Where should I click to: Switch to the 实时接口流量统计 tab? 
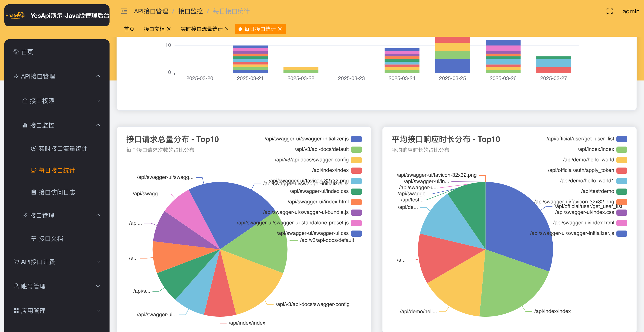[x=202, y=29]
